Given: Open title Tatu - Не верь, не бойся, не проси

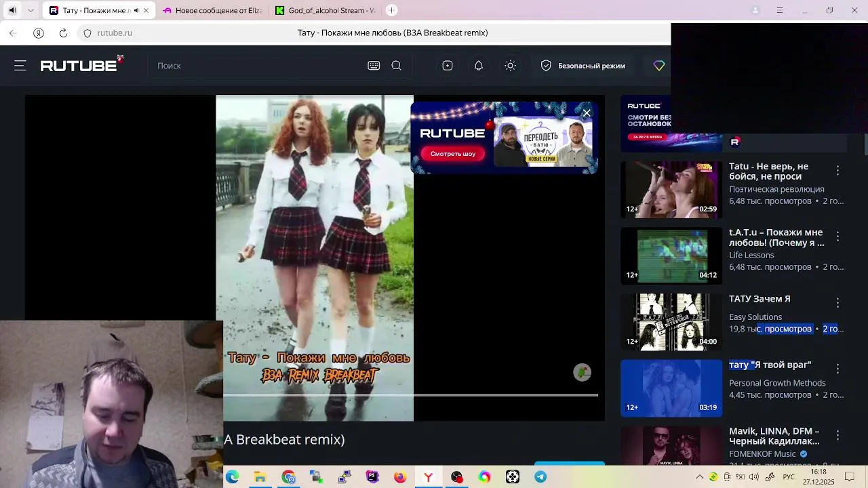Looking at the screenshot, I should 768,171.
